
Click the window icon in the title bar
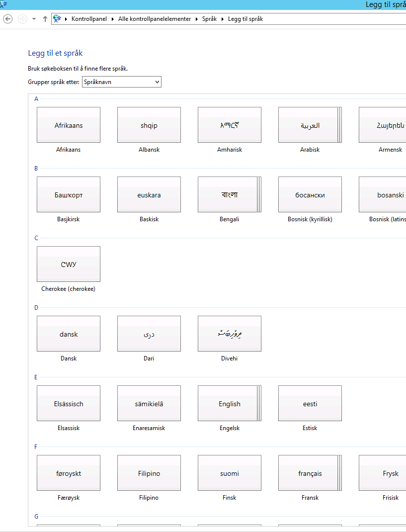point(3,4)
